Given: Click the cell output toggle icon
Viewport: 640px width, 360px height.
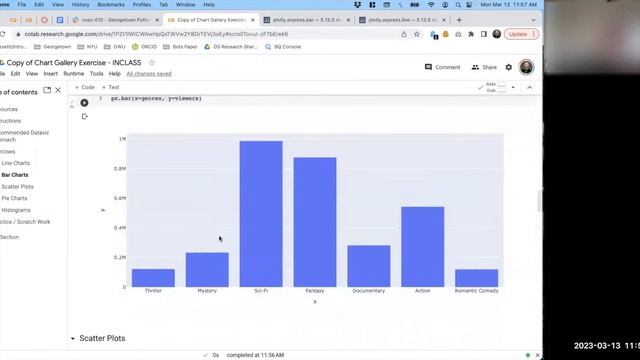Looking at the screenshot, I should click(84, 117).
